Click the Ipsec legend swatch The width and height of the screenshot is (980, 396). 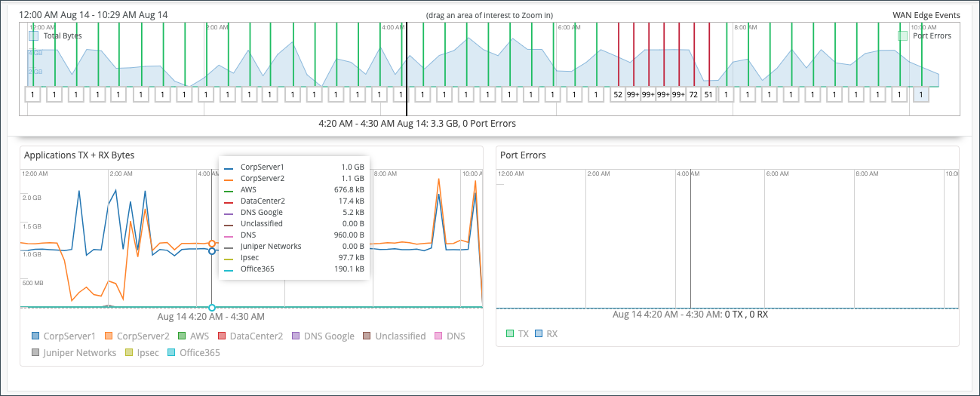point(129,352)
